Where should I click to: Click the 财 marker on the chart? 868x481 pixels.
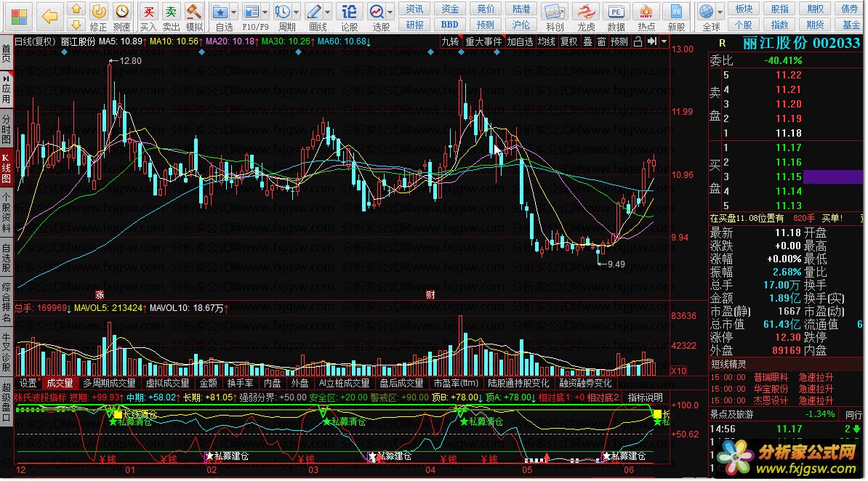(430, 294)
